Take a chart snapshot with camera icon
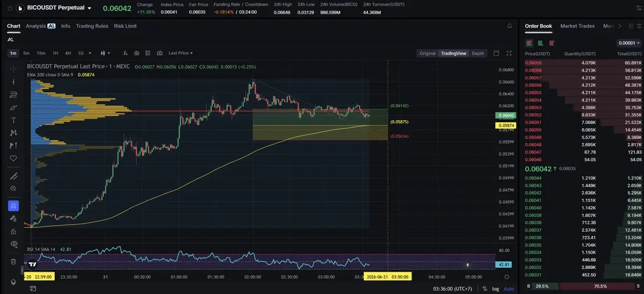The width and height of the screenshot is (644, 294). 159,53
